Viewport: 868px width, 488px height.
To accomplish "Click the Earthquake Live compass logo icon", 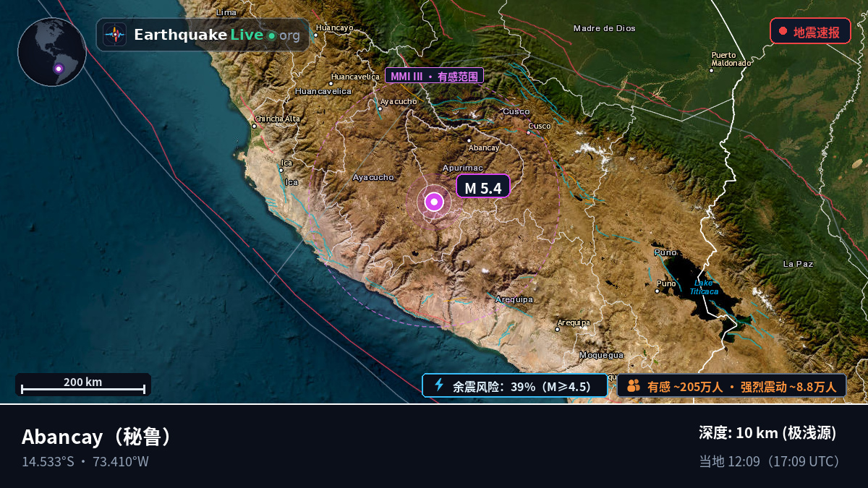I will pos(114,35).
